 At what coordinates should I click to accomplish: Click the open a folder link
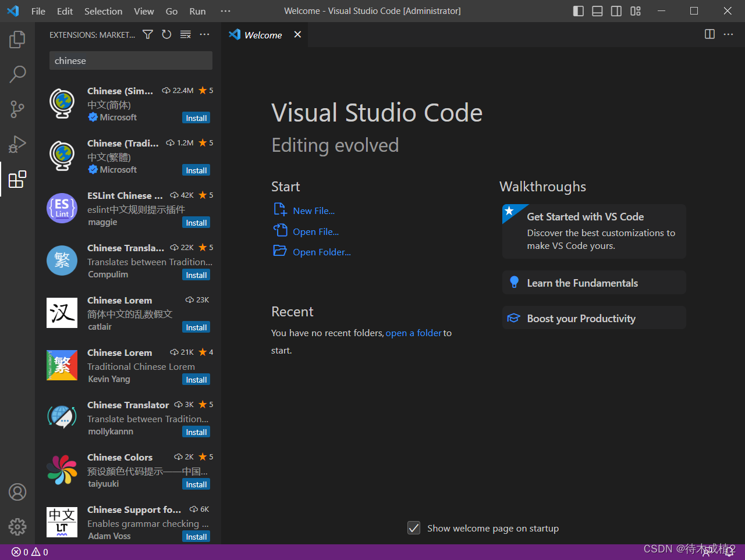coord(414,333)
